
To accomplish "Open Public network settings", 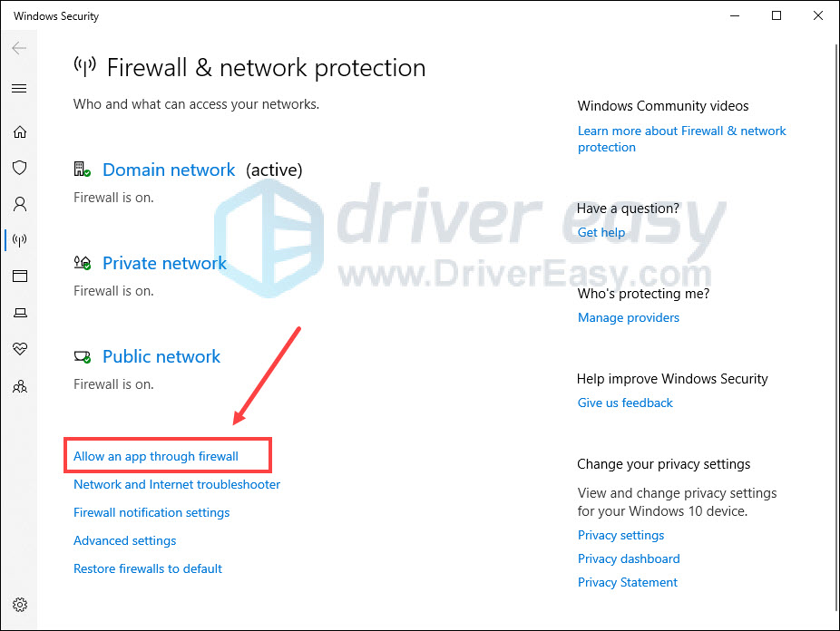I will click(x=161, y=356).
